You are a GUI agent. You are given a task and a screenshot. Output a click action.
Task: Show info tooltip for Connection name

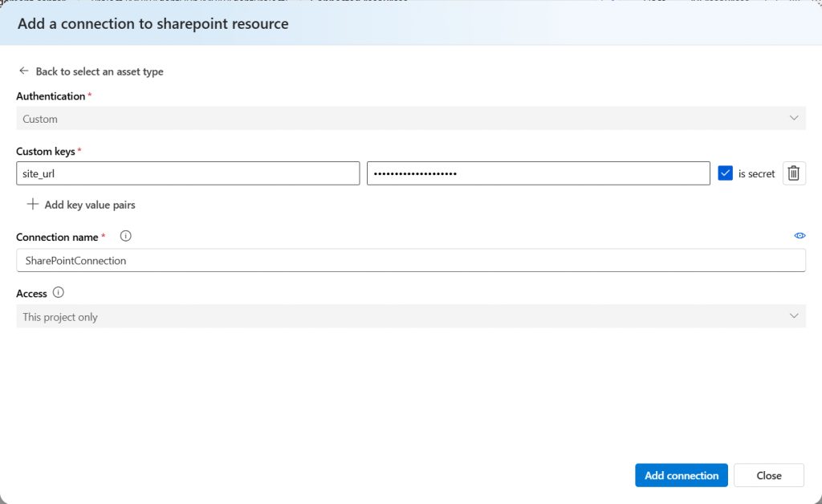coord(125,237)
